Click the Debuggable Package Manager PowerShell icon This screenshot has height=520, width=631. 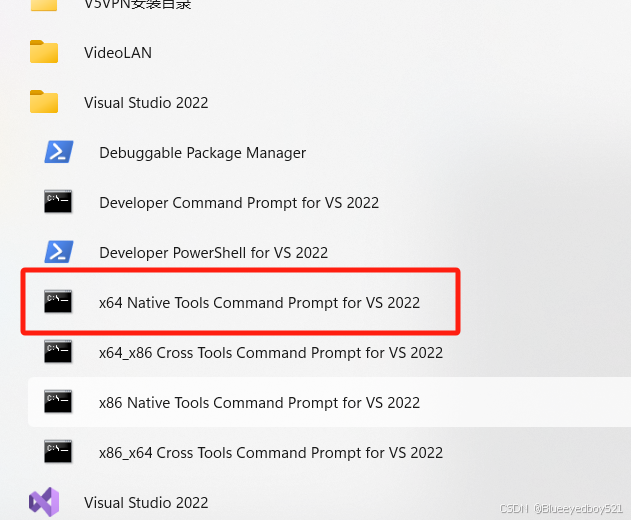point(59,152)
